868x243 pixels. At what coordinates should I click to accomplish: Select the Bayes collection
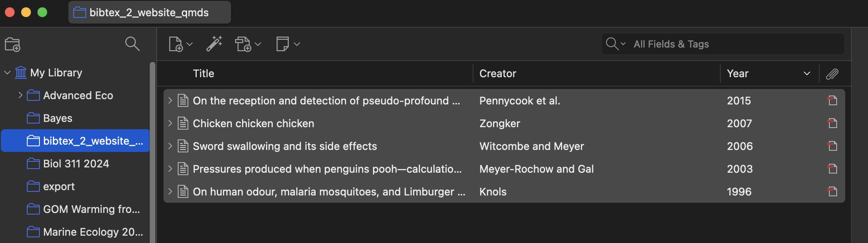pyautogui.click(x=57, y=118)
